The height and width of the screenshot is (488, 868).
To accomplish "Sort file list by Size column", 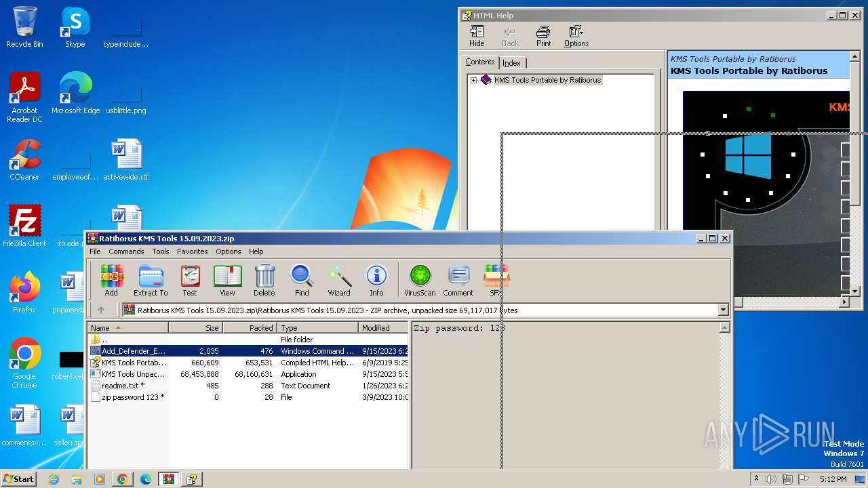I will (x=195, y=327).
